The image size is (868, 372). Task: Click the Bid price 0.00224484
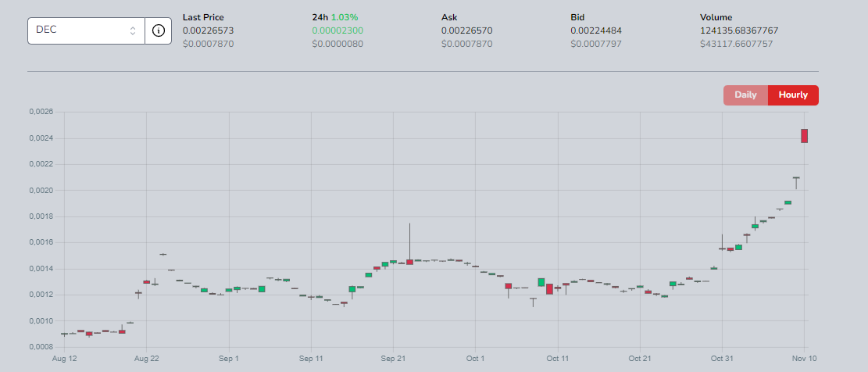point(596,30)
